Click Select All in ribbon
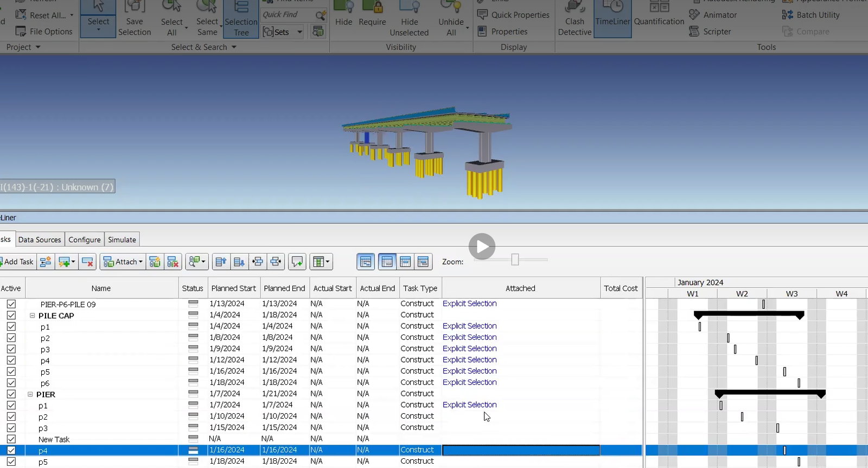 click(172, 20)
